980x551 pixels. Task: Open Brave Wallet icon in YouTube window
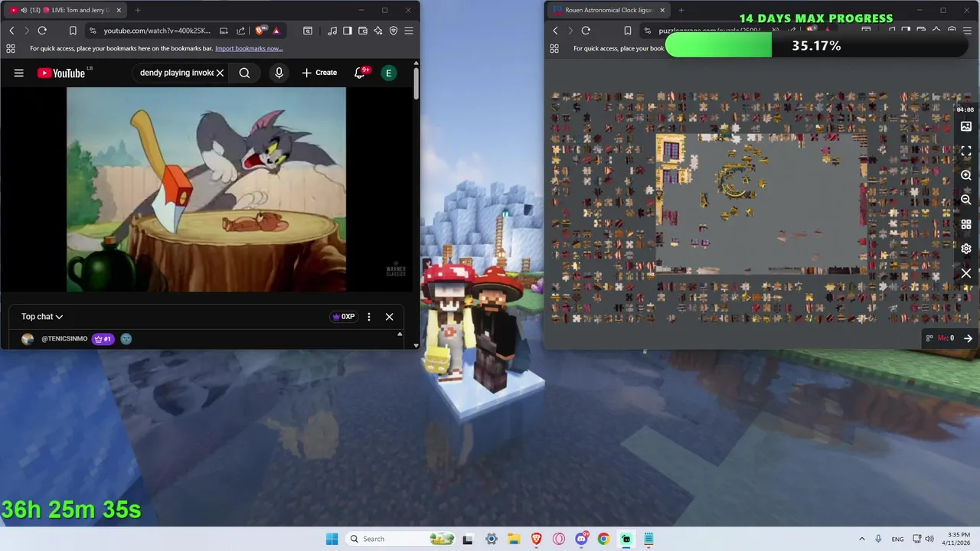click(363, 31)
